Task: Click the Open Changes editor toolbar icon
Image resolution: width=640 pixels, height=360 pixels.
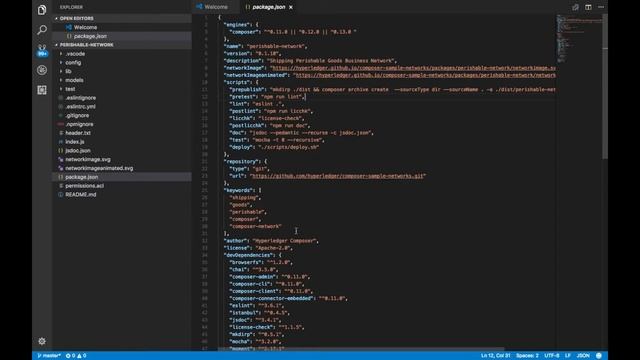Action: coord(575,7)
